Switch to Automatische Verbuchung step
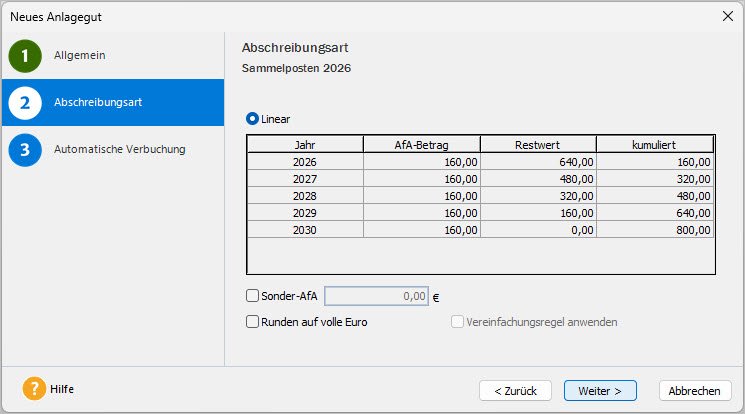 (x=119, y=150)
